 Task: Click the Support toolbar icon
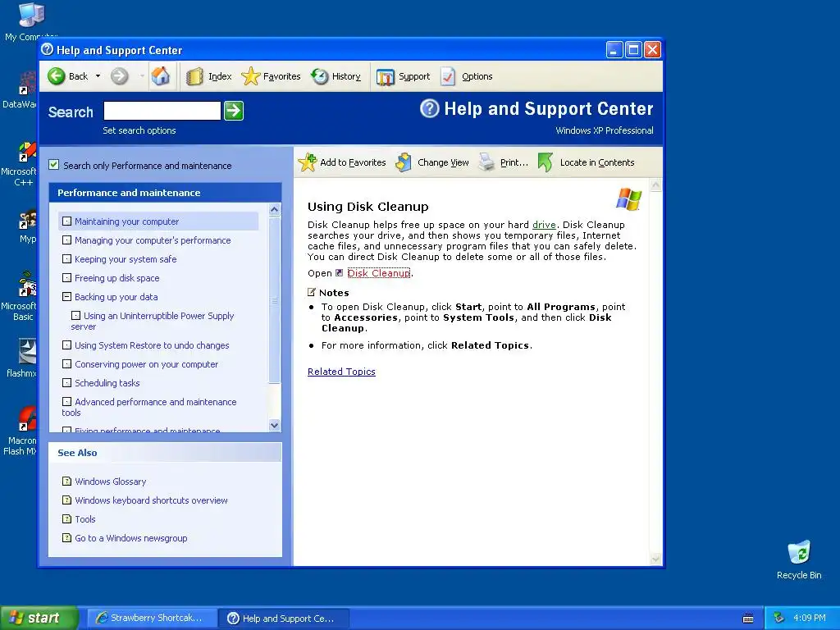pyautogui.click(x=386, y=77)
